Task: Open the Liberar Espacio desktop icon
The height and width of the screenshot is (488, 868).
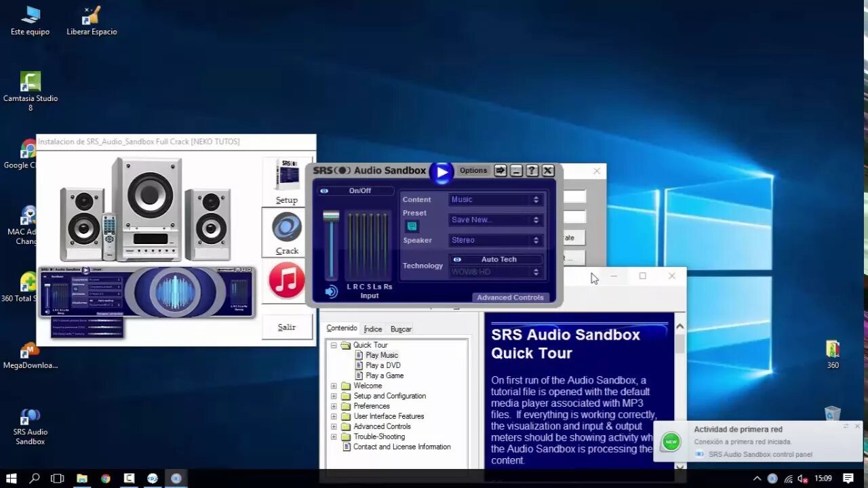Action: pos(92,20)
